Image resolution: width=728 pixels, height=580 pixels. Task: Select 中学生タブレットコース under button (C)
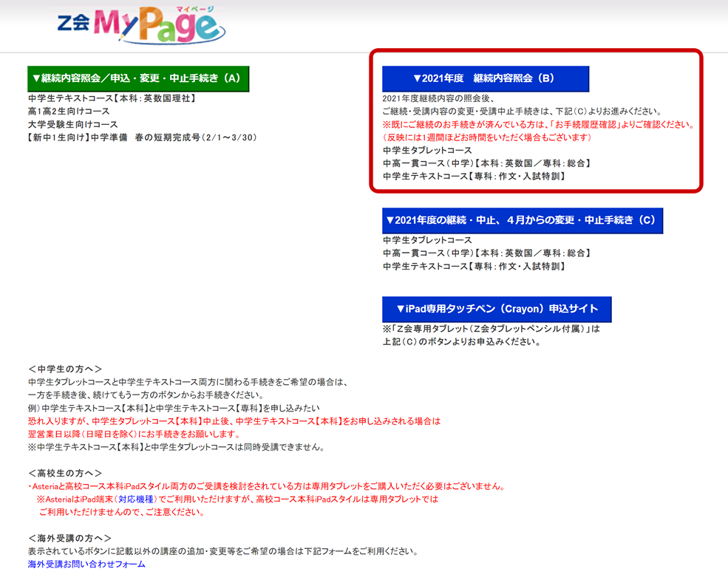427,240
